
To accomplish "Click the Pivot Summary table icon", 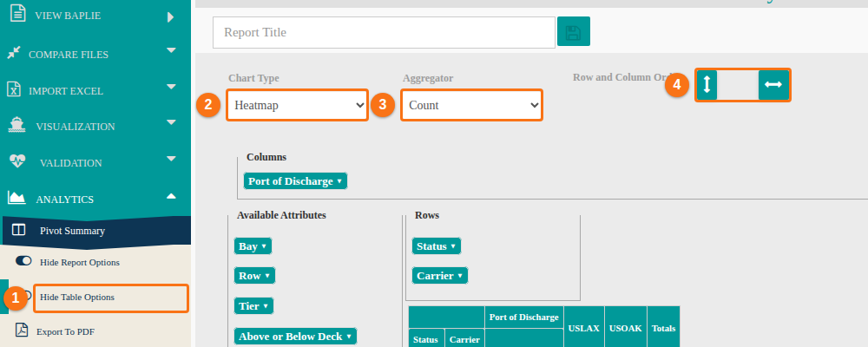I will [x=19, y=230].
